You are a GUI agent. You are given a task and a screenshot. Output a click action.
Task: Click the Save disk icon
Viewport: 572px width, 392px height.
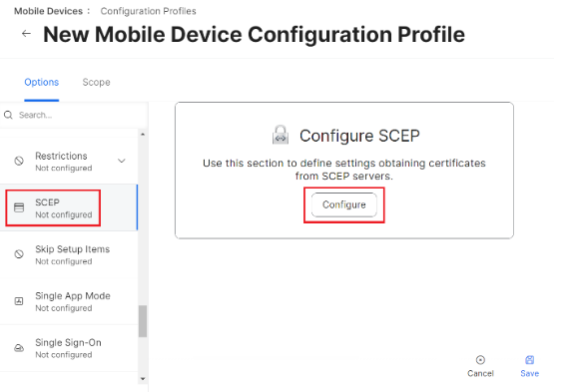click(529, 360)
